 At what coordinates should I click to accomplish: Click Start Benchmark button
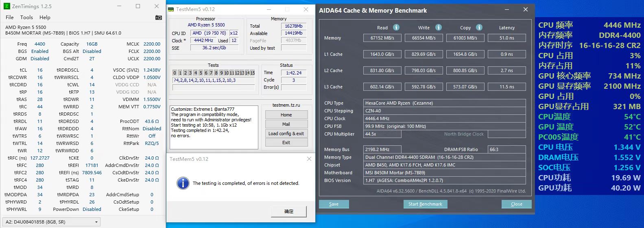425,204
